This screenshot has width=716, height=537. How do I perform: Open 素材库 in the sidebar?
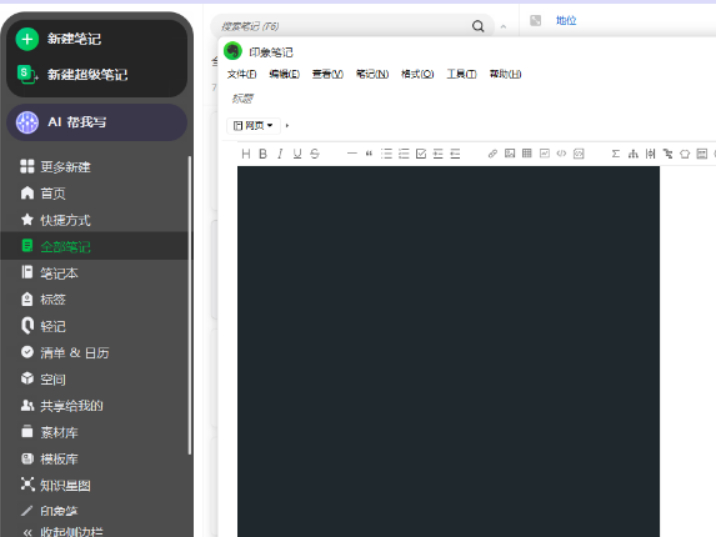coord(49,432)
